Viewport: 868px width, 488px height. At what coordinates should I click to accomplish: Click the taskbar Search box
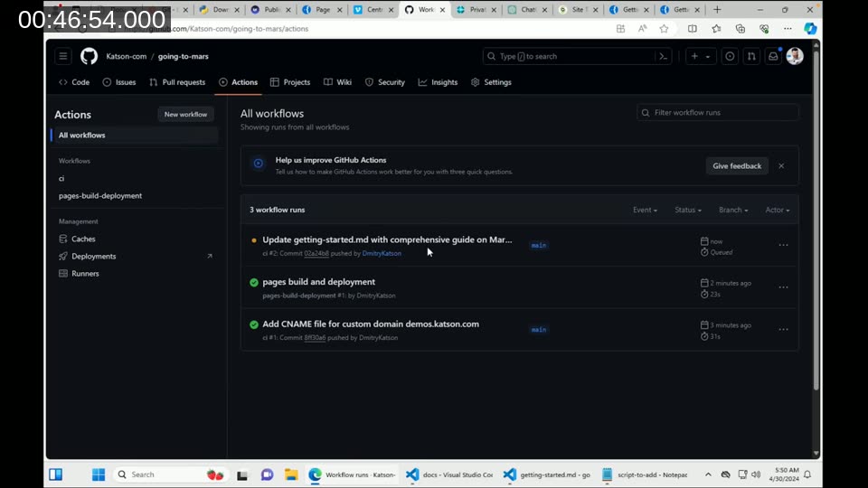coord(171,474)
